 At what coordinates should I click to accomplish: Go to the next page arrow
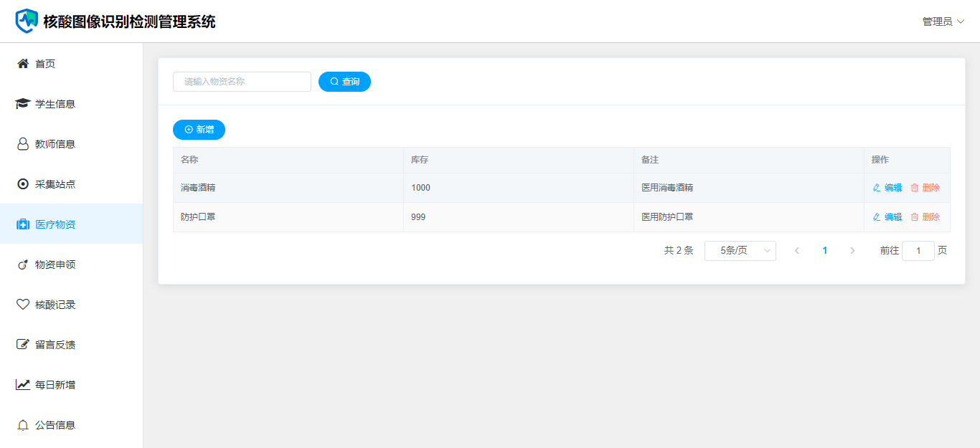tap(852, 251)
